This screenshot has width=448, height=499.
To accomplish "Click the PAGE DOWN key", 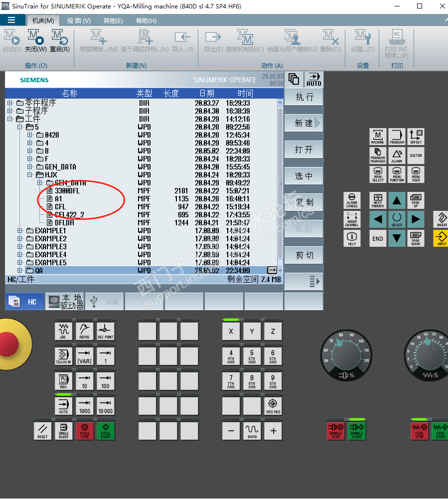I will pos(416,238).
